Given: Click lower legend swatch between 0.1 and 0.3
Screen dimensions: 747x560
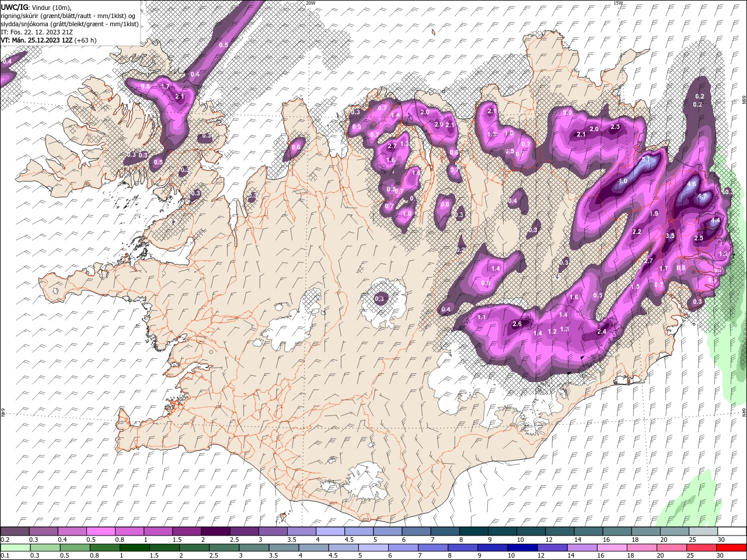Looking at the screenshot, I should [x=16, y=548].
